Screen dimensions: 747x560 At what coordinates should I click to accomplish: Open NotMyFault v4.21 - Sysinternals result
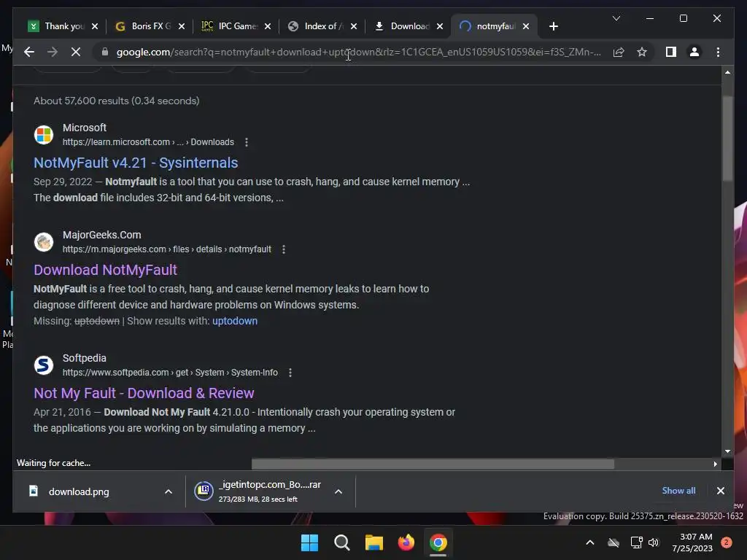pyautogui.click(x=135, y=163)
